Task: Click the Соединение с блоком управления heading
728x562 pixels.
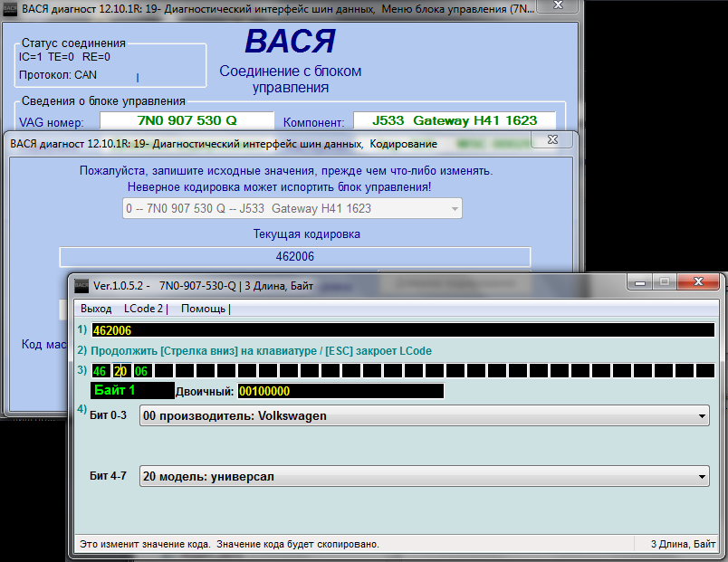Action: (290, 79)
